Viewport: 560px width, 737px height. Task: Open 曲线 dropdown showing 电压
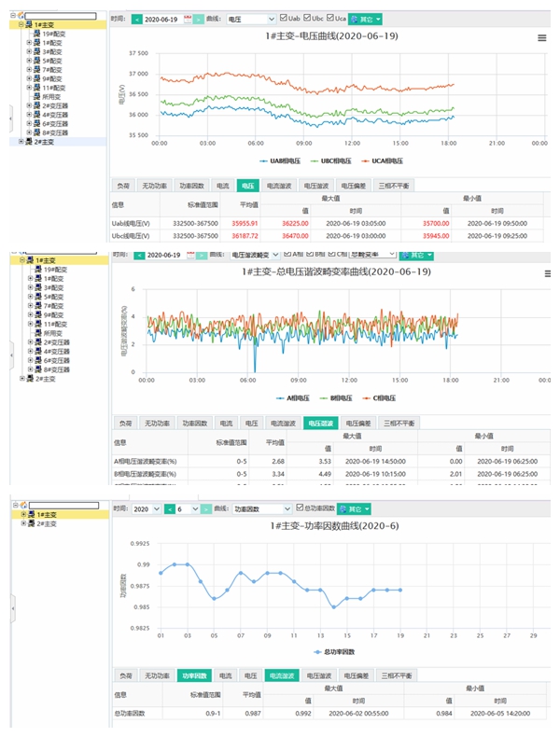(x=251, y=20)
